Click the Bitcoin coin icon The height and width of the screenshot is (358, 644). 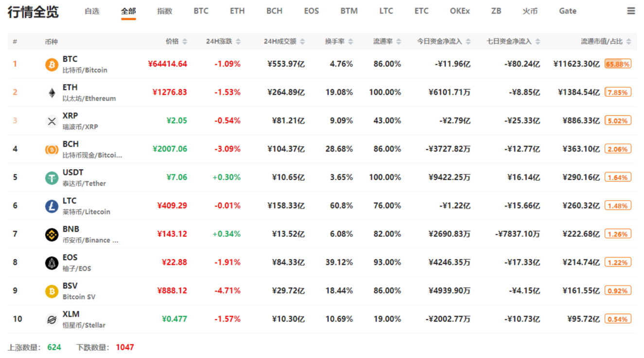52,64
